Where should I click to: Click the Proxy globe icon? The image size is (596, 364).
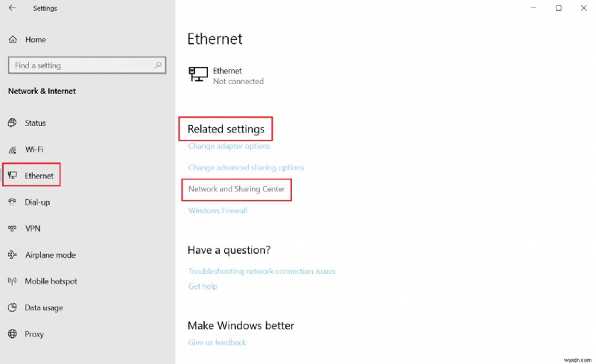(13, 334)
